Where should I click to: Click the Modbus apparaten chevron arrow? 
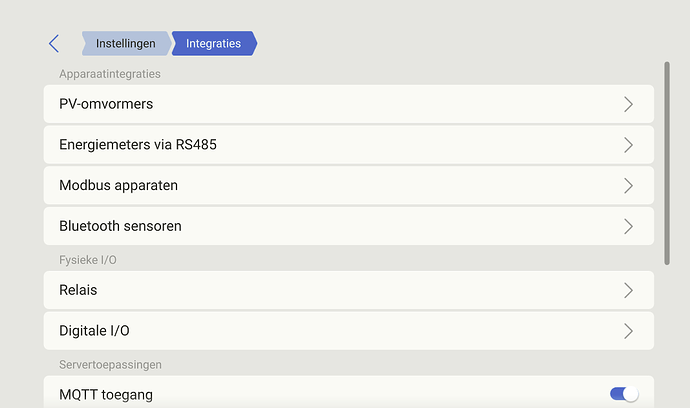pyautogui.click(x=628, y=186)
